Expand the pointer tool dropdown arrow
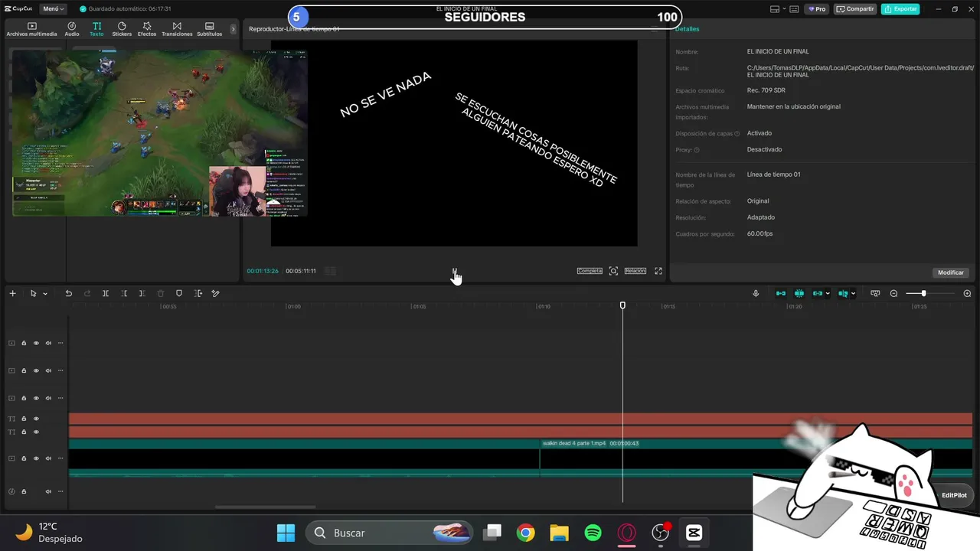The image size is (980, 551). (x=45, y=294)
